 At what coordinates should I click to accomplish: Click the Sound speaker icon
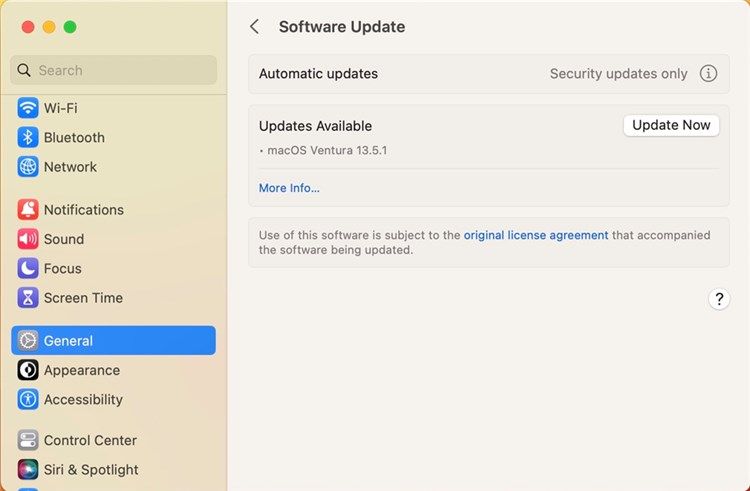click(28, 239)
